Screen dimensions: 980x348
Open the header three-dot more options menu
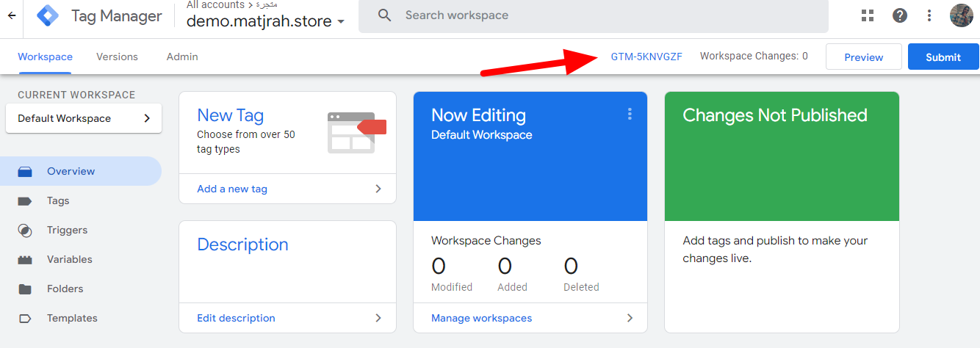click(929, 15)
